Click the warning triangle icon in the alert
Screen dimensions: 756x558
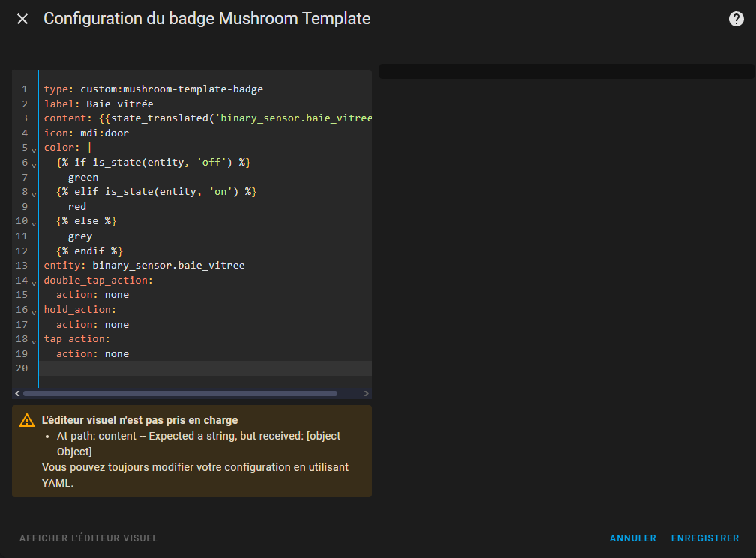(27, 421)
